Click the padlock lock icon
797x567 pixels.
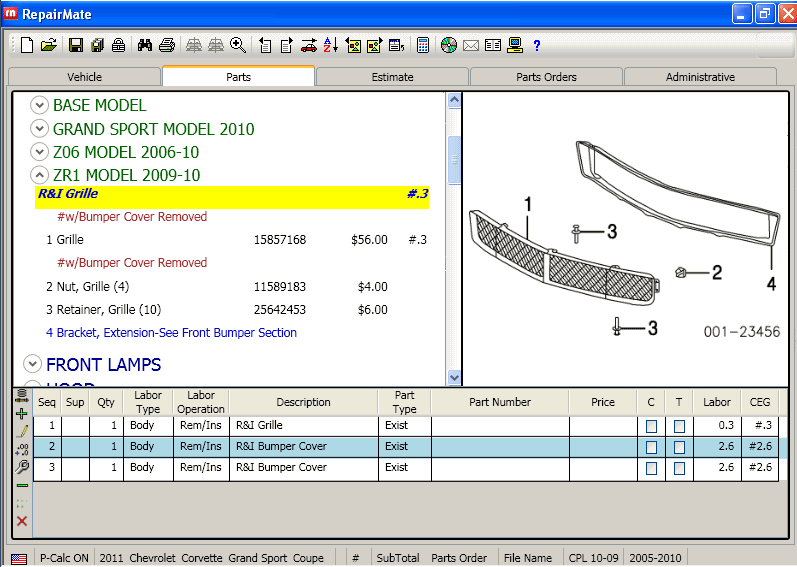point(118,45)
